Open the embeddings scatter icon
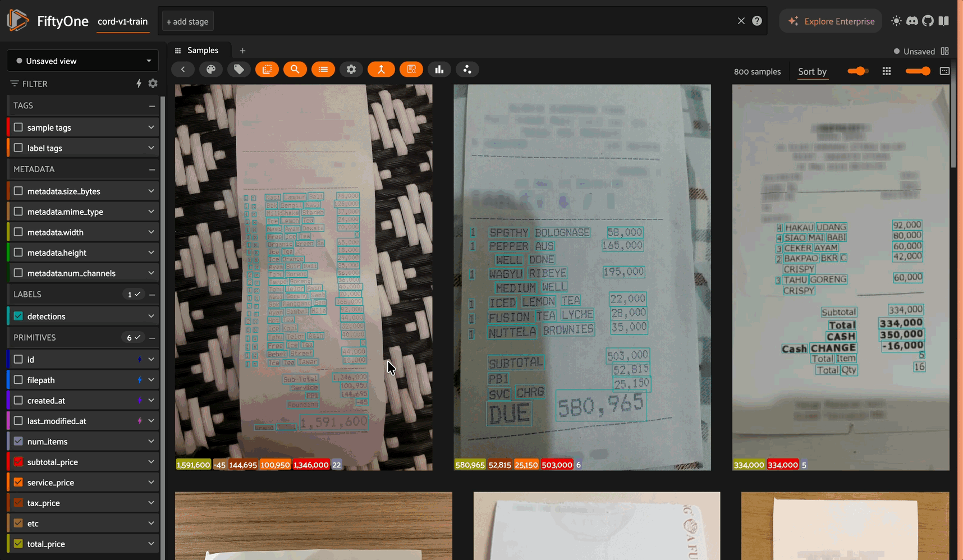 467,70
